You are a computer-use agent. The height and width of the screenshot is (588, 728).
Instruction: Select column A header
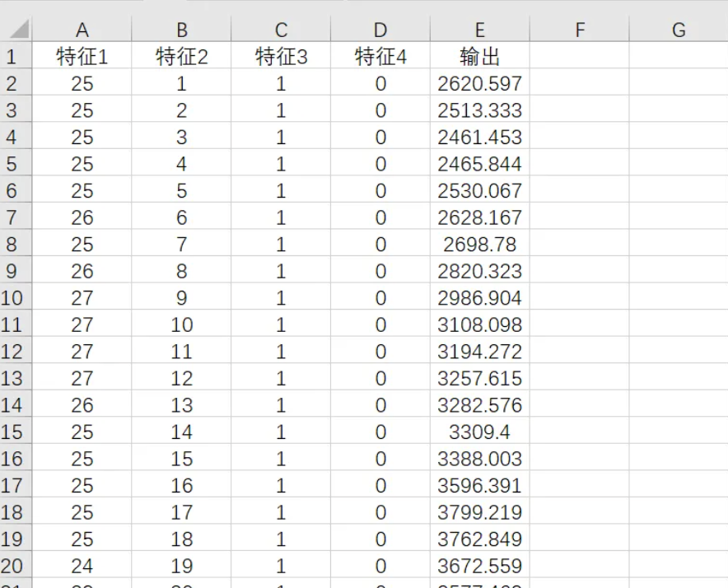(x=82, y=30)
